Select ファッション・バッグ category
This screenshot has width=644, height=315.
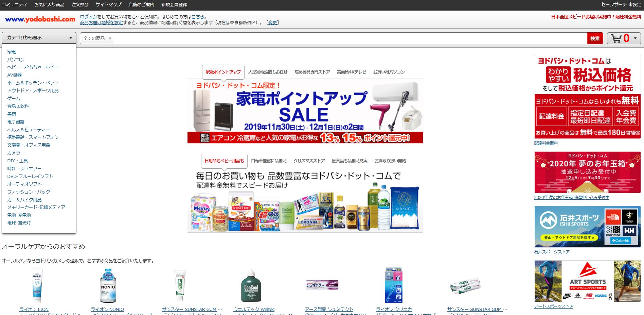pyautogui.click(x=29, y=192)
